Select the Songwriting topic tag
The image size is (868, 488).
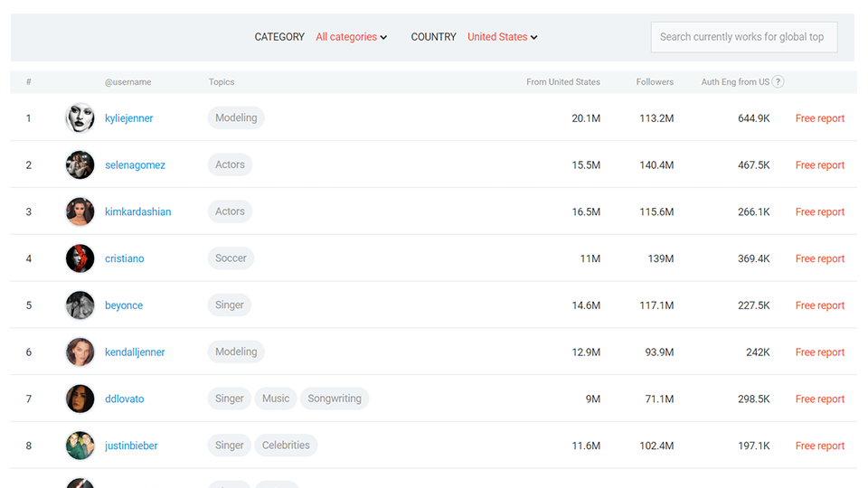[335, 399]
